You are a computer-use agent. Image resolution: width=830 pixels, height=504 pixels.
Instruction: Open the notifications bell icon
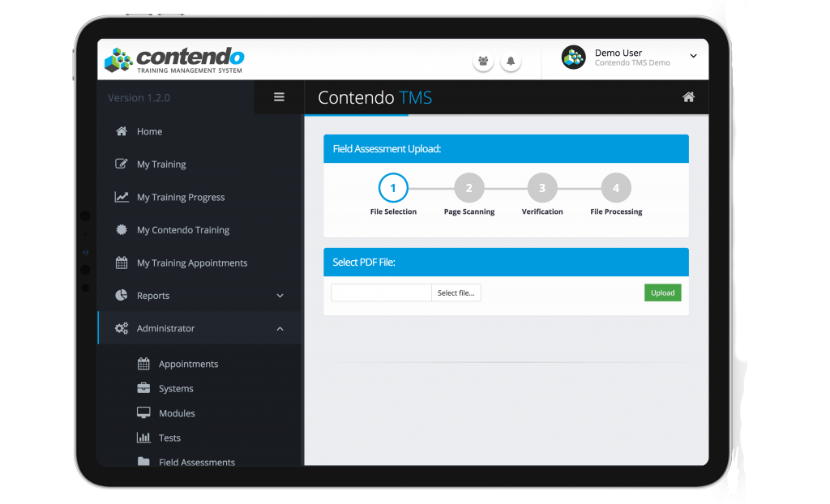[511, 62]
